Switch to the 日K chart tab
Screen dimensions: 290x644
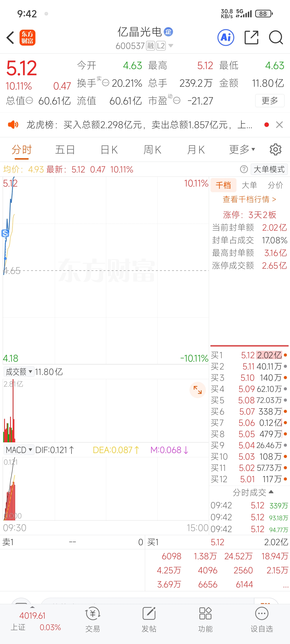click(x=109, y=150)
